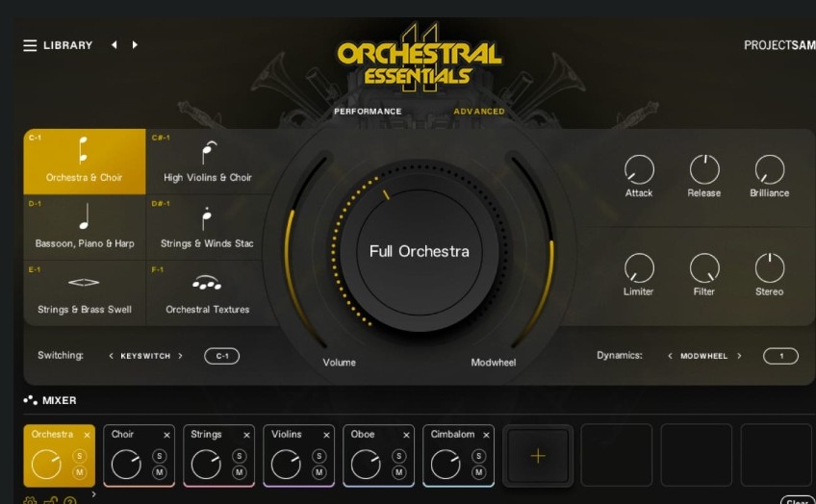This screenshot has height=504, width=816.
Task: Click the right arrow next to MODWHEEL dynamics
Action: point(739,356)
